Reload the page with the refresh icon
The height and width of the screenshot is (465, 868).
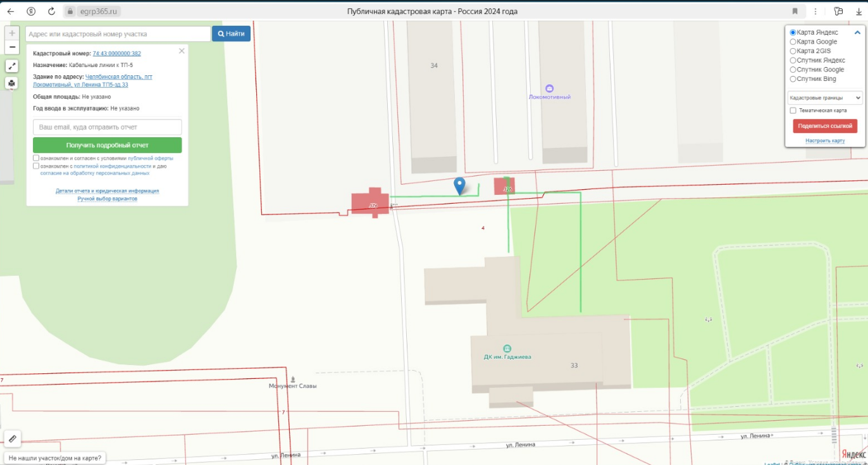click(52, 11)
